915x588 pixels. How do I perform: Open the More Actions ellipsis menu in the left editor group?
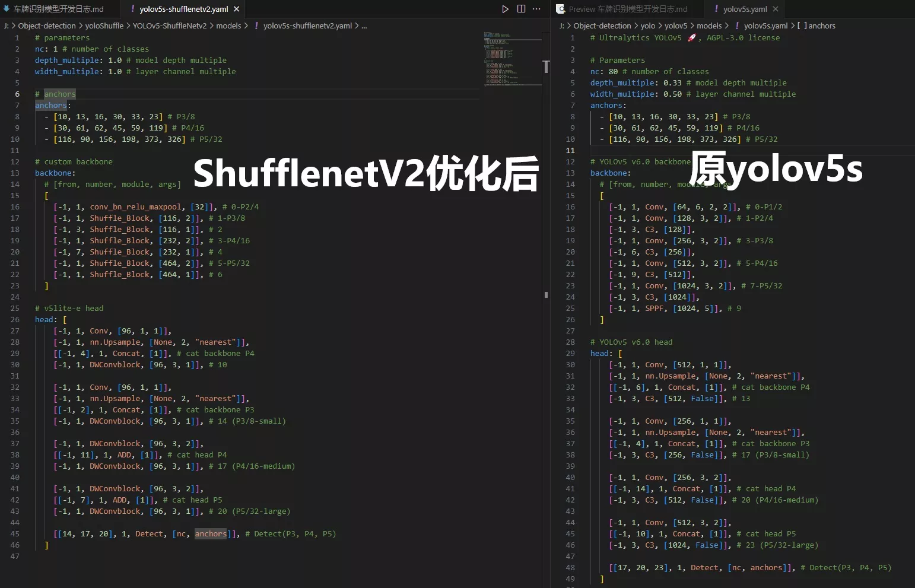click(536, 9)
